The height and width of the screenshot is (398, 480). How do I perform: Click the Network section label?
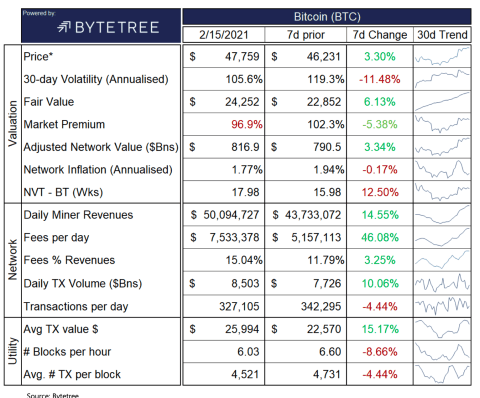[12, 260]
